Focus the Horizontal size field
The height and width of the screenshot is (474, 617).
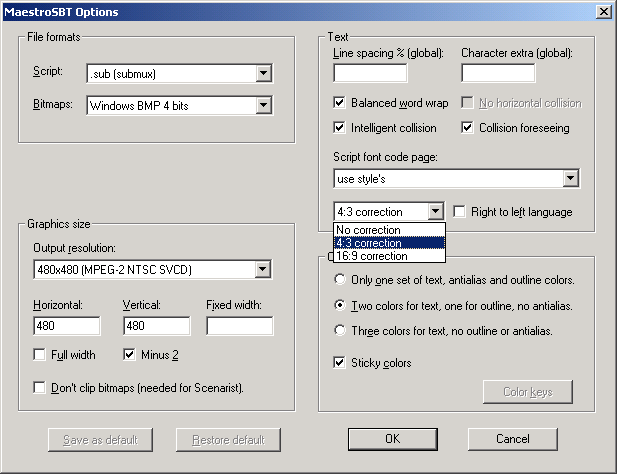[66, 326]
